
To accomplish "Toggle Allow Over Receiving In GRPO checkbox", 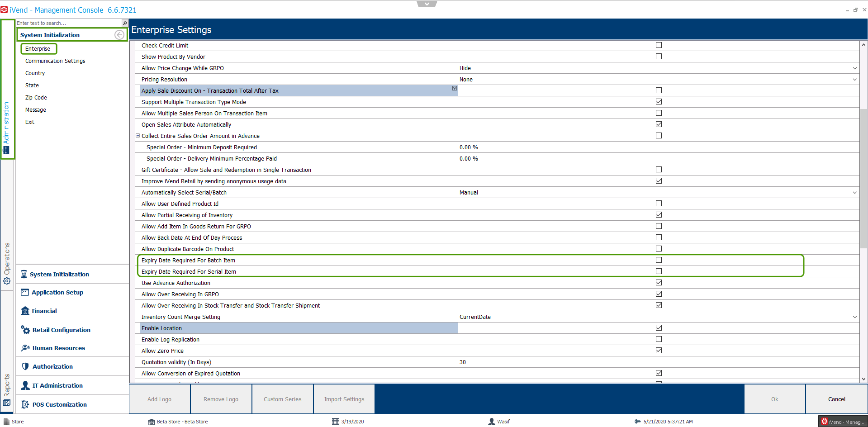I will (659, 294).
